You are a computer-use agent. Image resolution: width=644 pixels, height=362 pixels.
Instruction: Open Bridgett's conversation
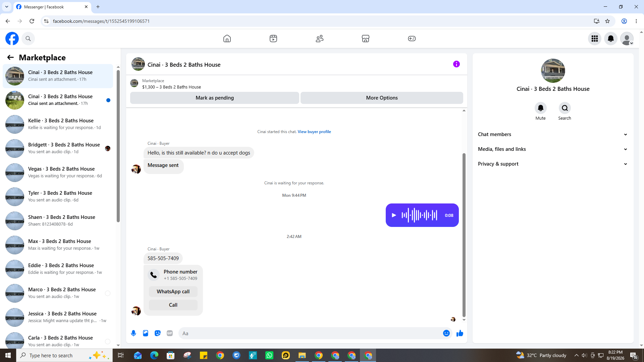pos(58,148)
